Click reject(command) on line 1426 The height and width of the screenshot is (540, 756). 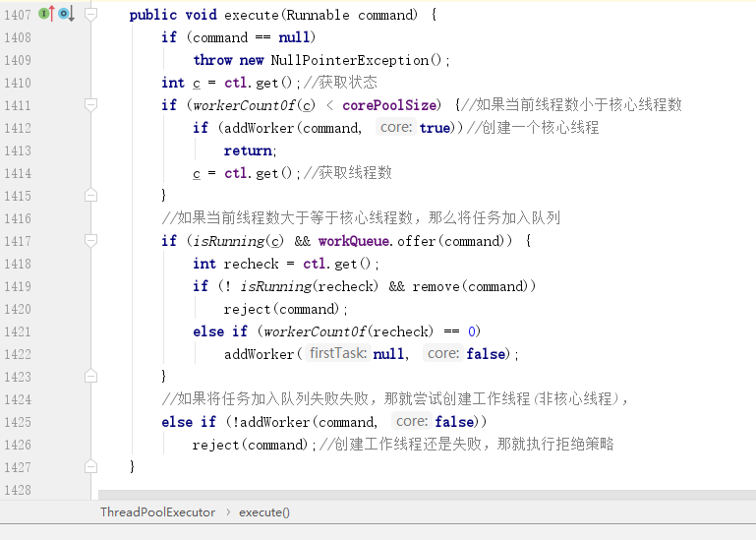[250, 445]
